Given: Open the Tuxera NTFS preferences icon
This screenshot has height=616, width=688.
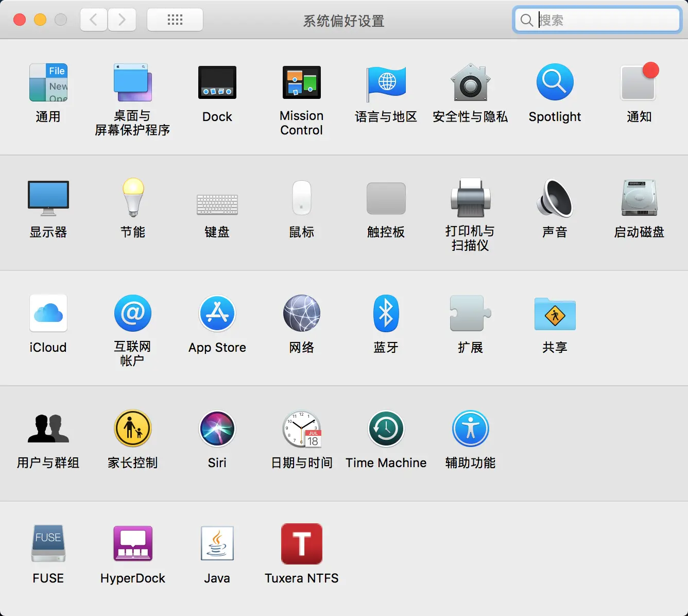Looking at the screenshot, I should [302, 544].
